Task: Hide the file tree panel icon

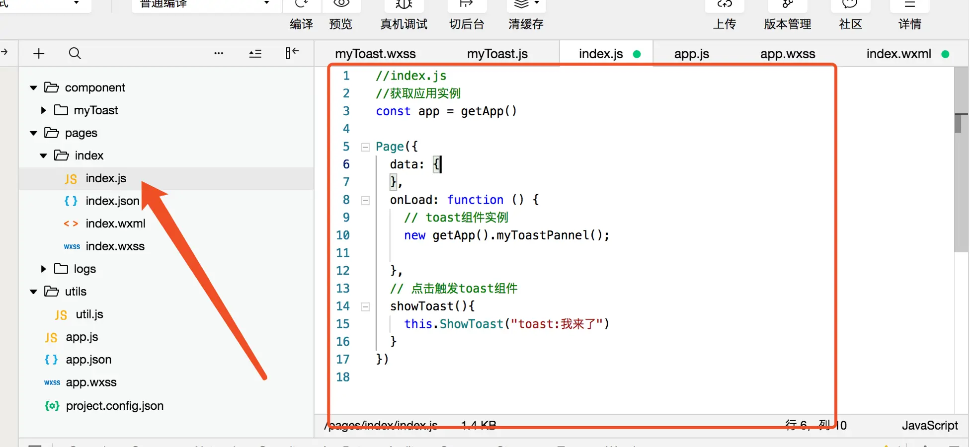Action: tap(292, 53)
